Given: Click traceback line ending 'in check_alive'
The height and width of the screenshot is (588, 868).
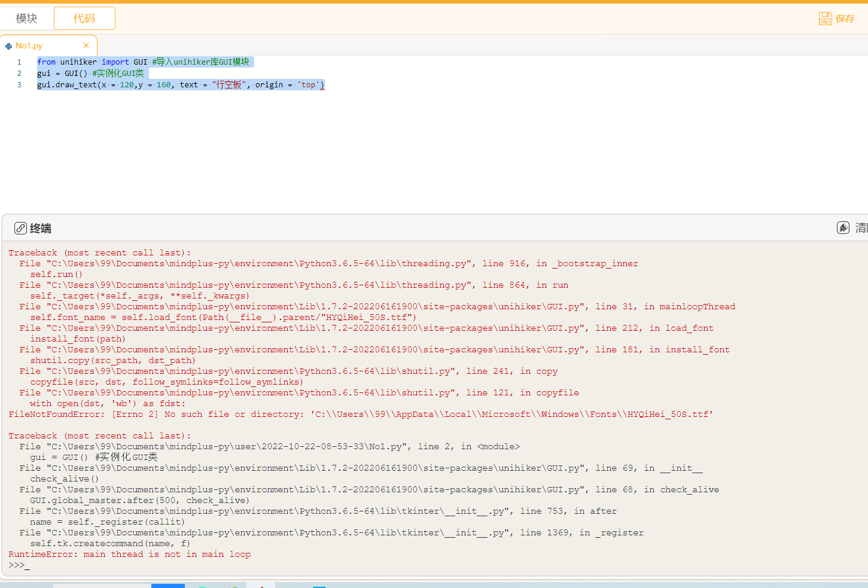Looking at the screenshot, I should (x=369, y=489).
